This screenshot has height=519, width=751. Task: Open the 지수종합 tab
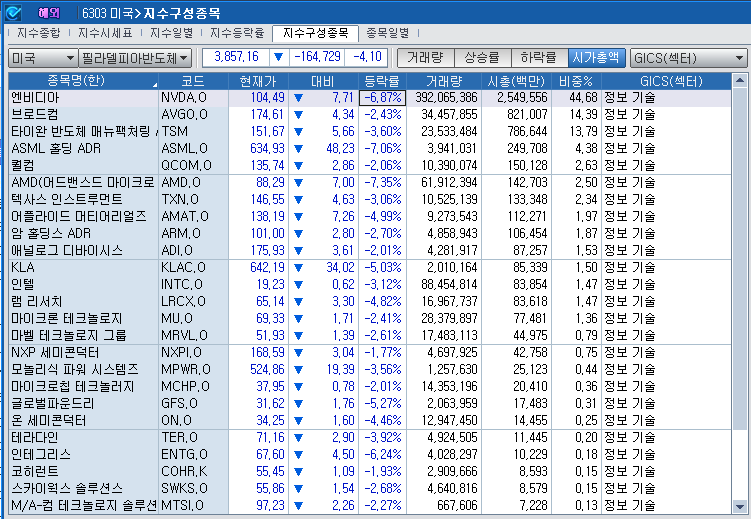click(x=38, y=33)
